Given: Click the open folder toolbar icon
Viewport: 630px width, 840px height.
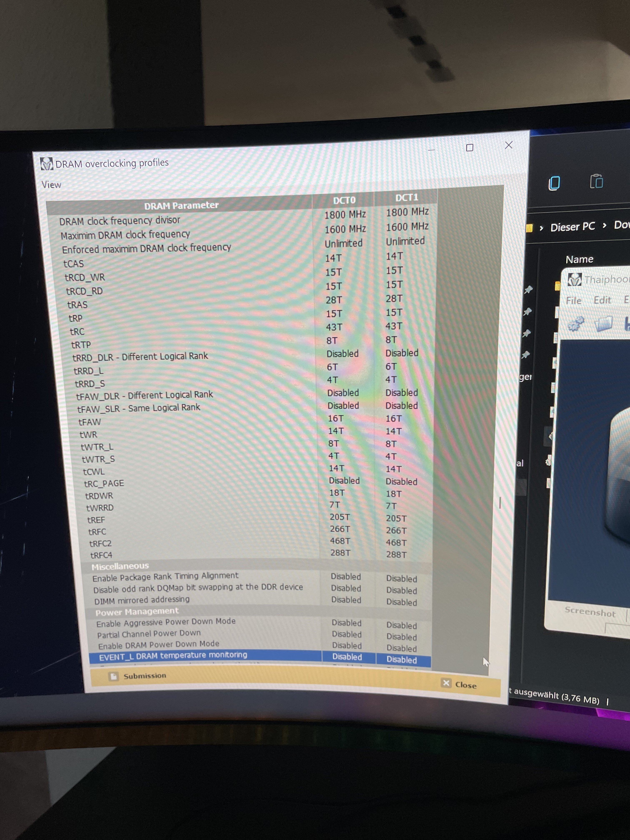Looking at the screenshot, I should (603, 324).
